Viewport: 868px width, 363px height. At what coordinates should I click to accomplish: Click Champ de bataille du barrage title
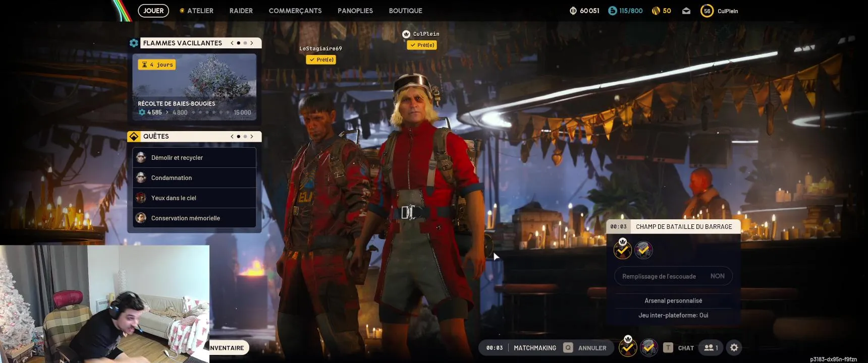point(684,227)
